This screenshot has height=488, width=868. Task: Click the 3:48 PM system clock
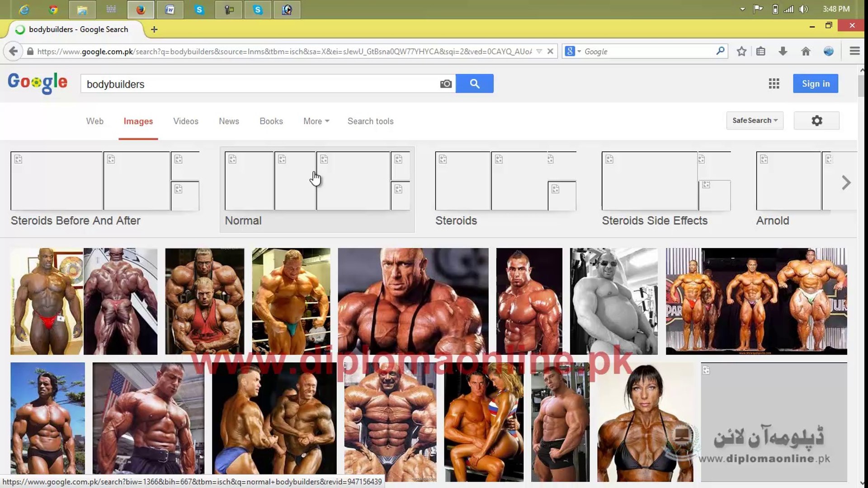(836, 9)
